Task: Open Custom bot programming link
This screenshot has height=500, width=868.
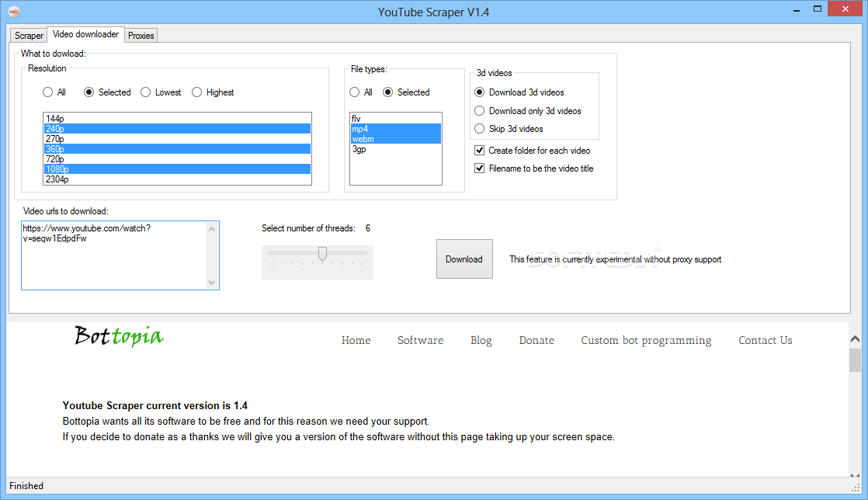Action: click(x=646, y=341)
